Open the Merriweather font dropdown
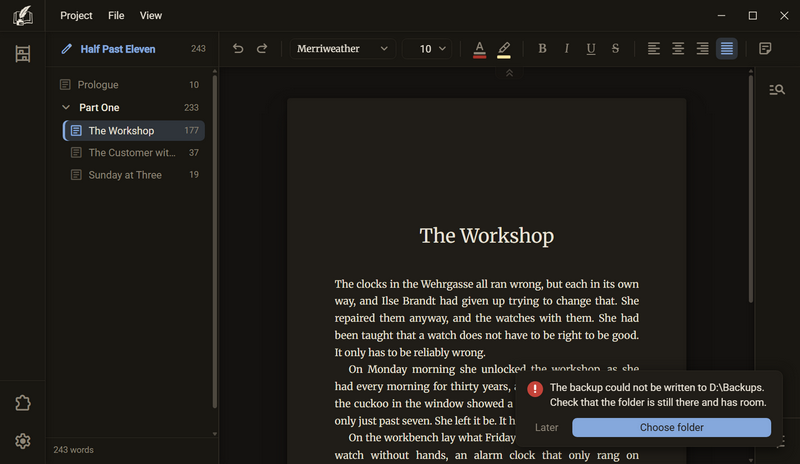The width and height of the screenshot is (800, 464). tap(342, 48)
